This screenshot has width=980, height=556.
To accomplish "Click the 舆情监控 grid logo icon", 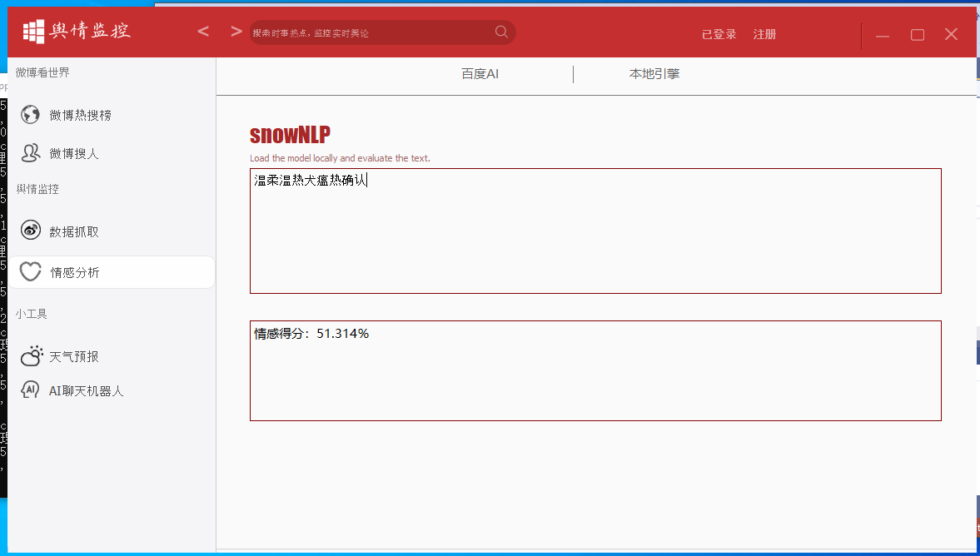I will click(x=34, y=32).
